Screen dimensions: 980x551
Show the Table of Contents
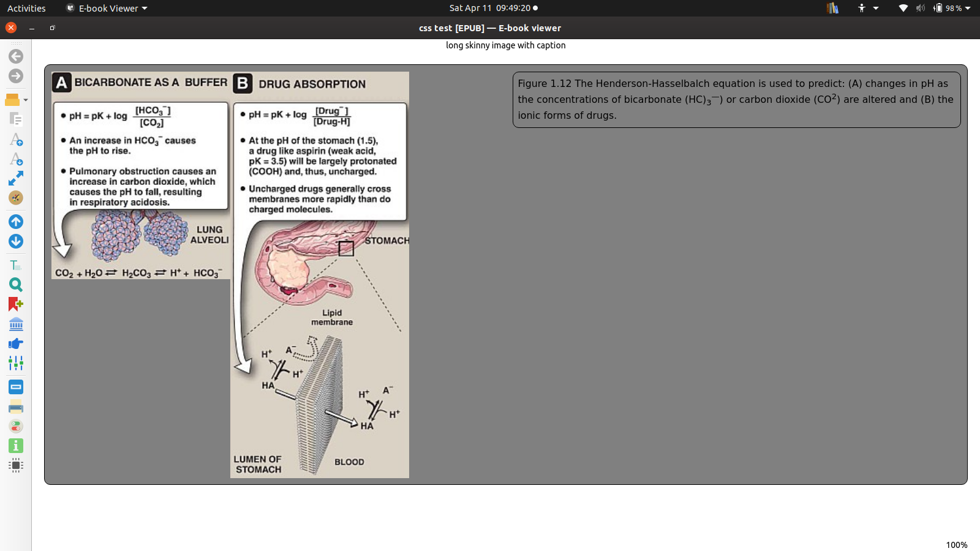coord(16,265)
